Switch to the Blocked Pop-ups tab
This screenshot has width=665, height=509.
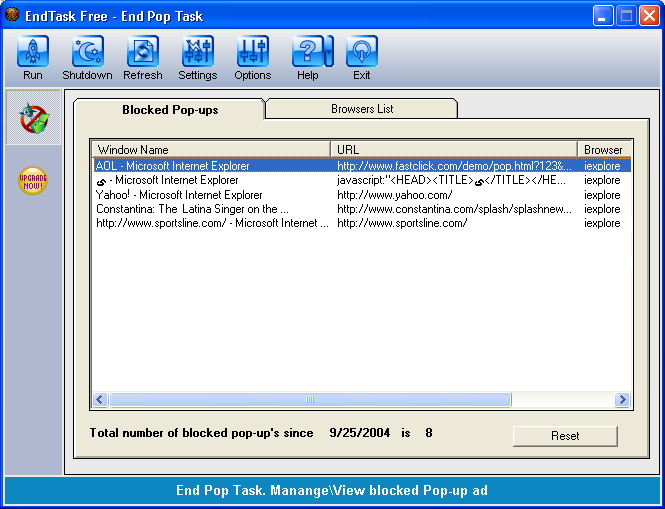(170, 109)
